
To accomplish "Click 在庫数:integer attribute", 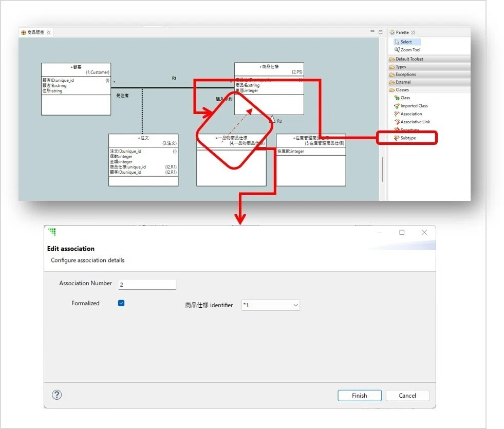I will 291,151.
